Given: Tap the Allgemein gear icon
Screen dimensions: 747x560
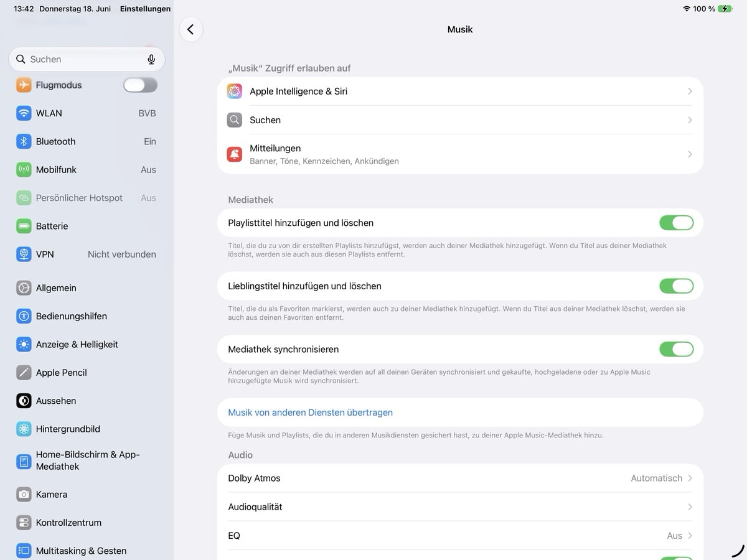Looking at the screenshot, I should point(24,287).
